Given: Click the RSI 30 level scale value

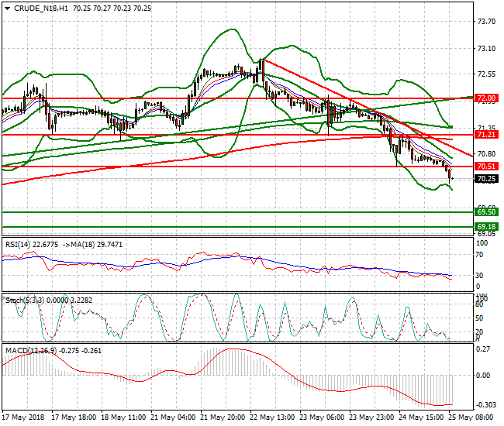Looking at the screenshot, I should pyautogui.click(x=479, y=276).
